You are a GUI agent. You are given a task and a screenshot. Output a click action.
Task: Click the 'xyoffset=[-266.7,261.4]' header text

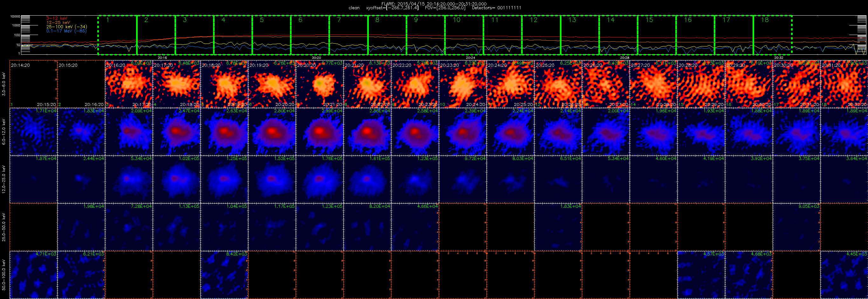tap(392, 8)
